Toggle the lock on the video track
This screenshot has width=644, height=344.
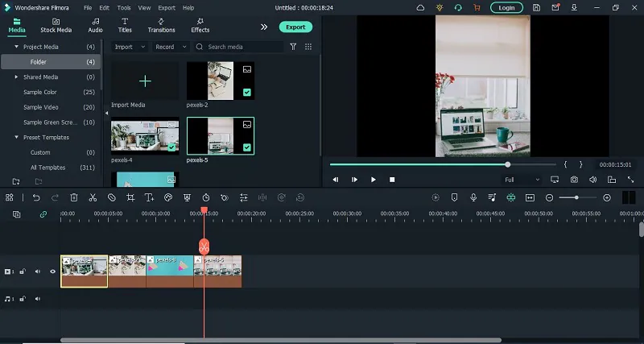pos(23,271)
